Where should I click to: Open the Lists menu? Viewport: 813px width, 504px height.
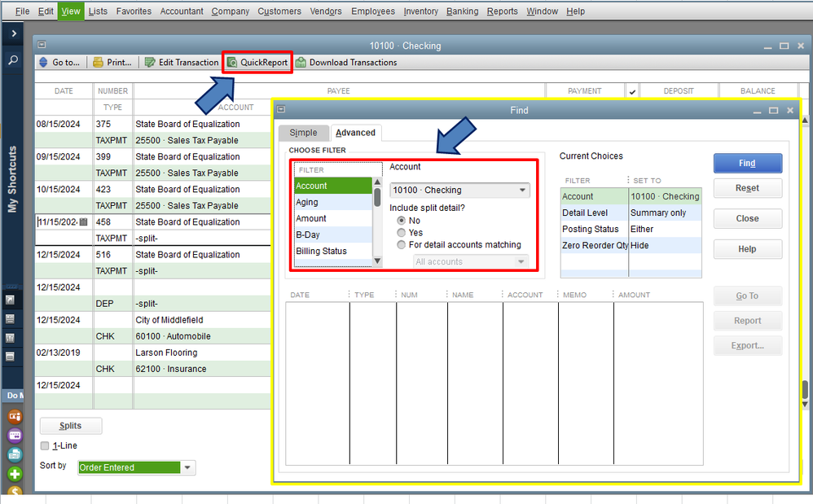click(x=98, y=11)
